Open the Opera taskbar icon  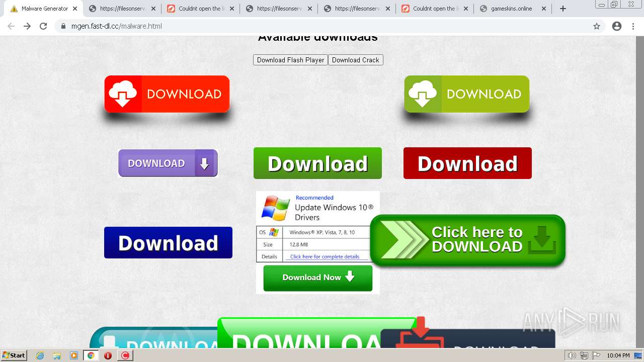(108, 355)
